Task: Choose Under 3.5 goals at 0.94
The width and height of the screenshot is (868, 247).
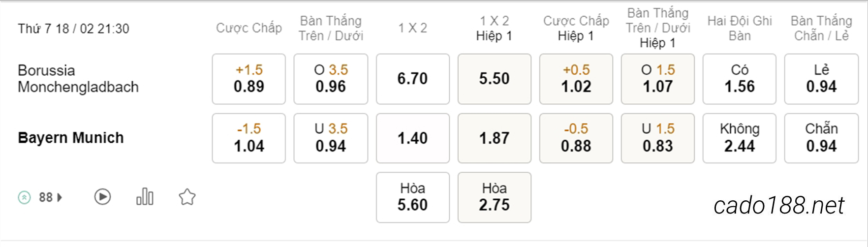Action: pyautogui.click(x=331, y=138)
